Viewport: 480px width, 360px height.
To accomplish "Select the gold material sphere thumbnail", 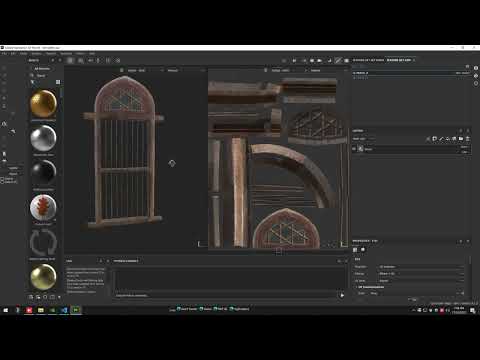I will [43, 104].
